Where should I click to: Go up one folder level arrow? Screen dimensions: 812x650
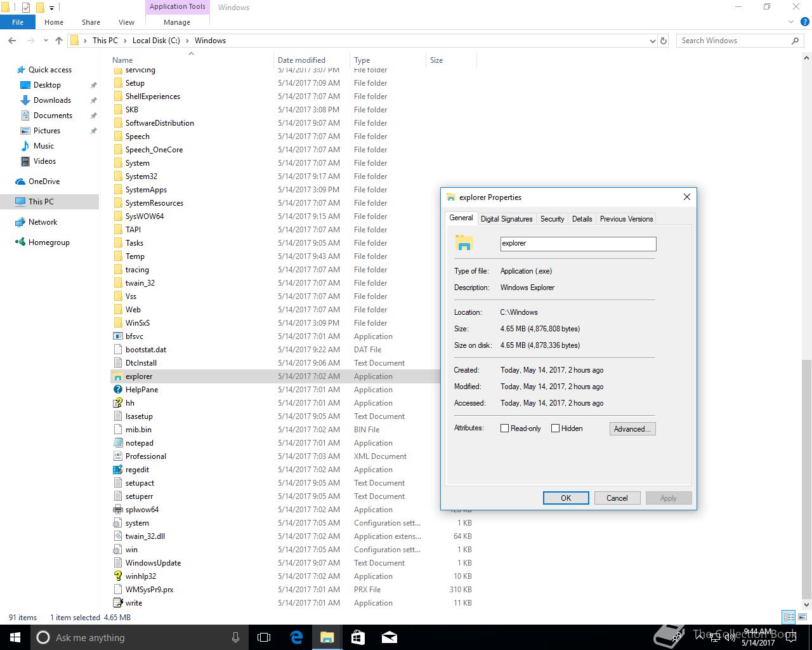[59, 41]
